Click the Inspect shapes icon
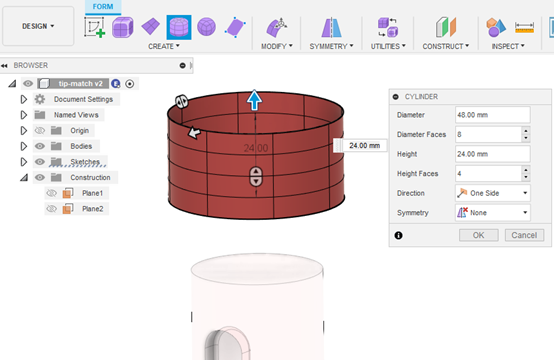This screenshot has width=554, height=360. coord(496,27)
